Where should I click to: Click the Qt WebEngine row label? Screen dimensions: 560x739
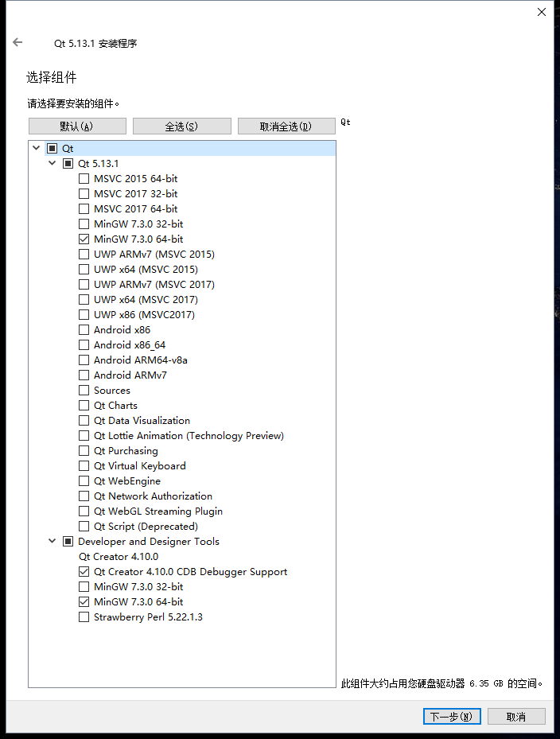pos(127,480)
